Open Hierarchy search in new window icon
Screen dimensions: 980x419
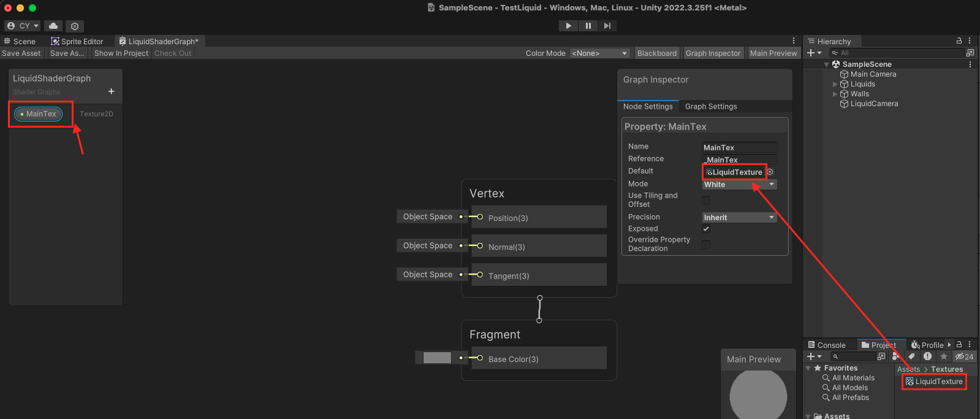pos(970,53)
